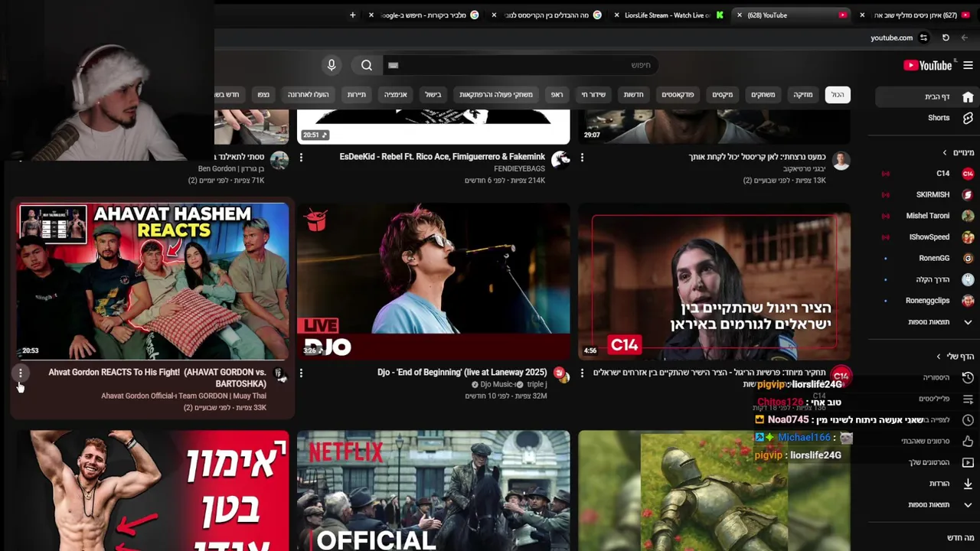The image size is (980, 551).
Task: Open Shorts from the sidebar
Action: 924,118
